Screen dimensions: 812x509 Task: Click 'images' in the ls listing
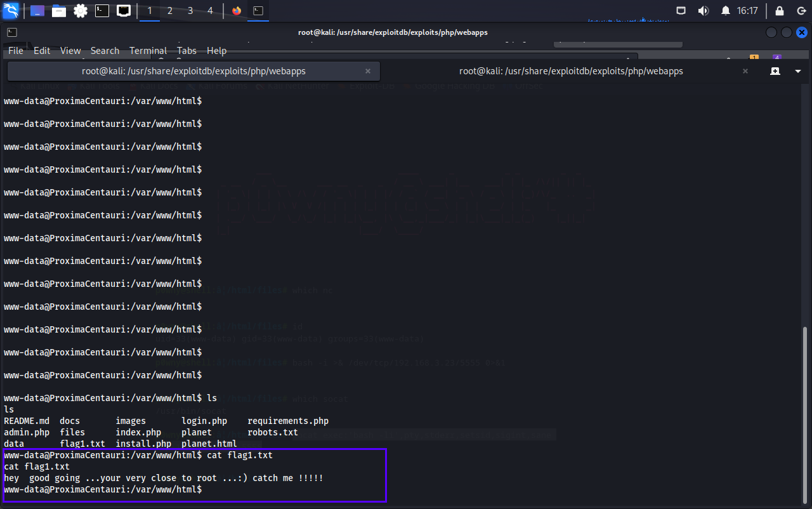pos(131,421)
